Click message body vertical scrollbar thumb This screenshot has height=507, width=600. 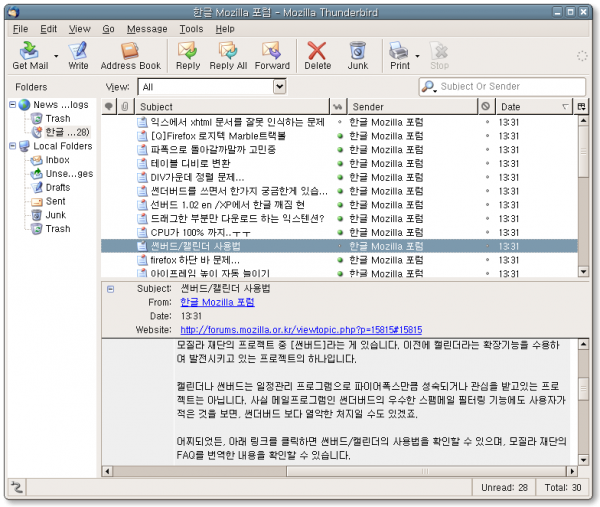(583, 389)
